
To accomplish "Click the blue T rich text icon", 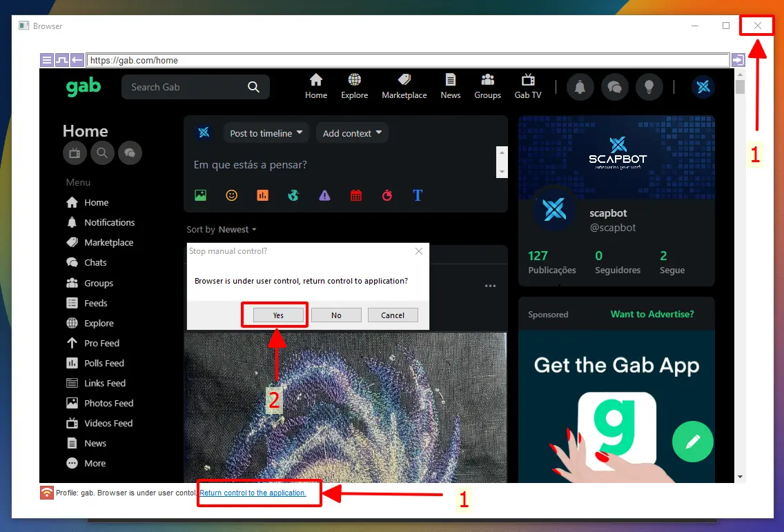I will (x=418, y=195).
